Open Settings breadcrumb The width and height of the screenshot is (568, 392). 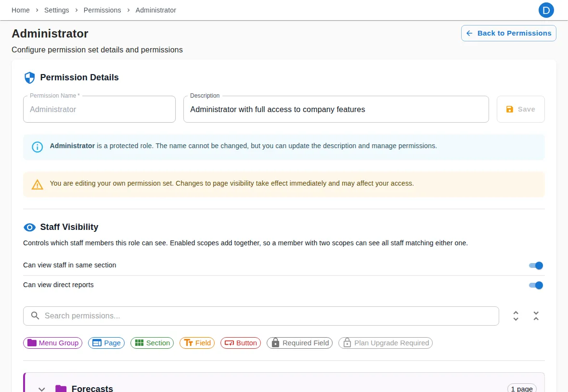coord(56,10)
